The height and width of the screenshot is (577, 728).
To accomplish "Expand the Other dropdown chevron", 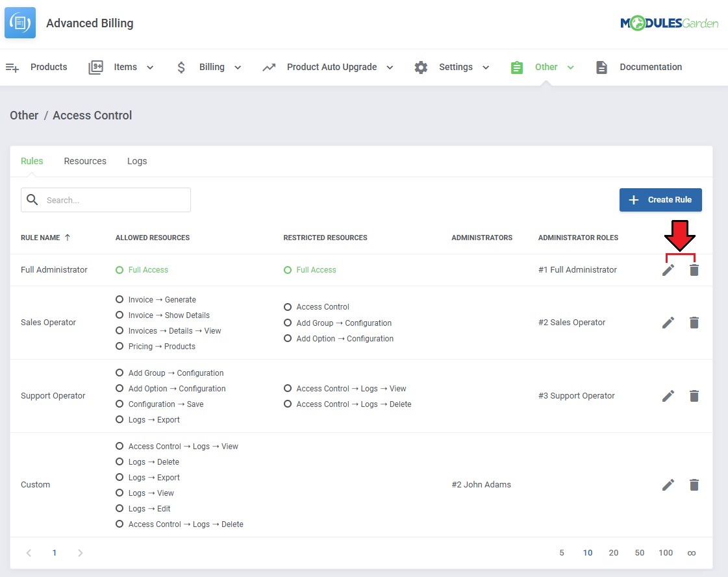I will point(571,68).
